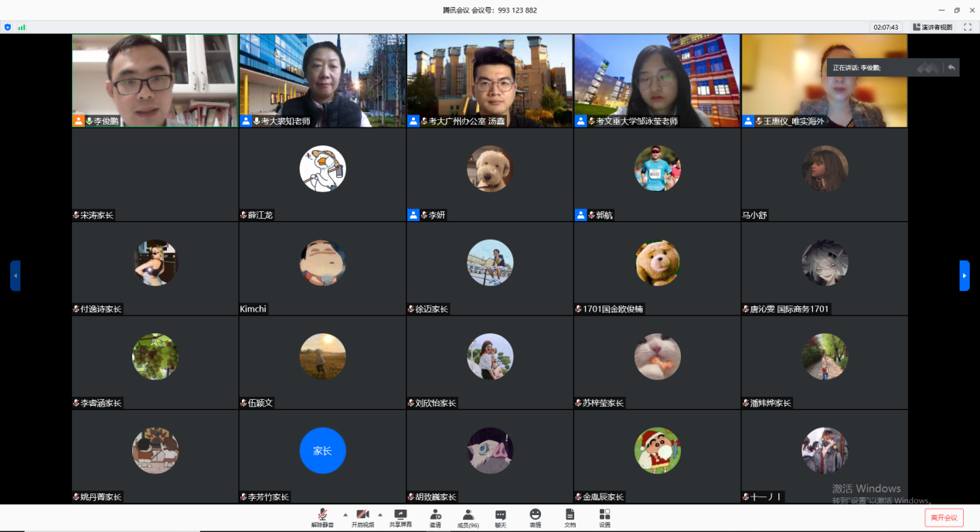Unmute microphone with the 解除静音 button
Viewport: 980px width, 532px height.
322,517
